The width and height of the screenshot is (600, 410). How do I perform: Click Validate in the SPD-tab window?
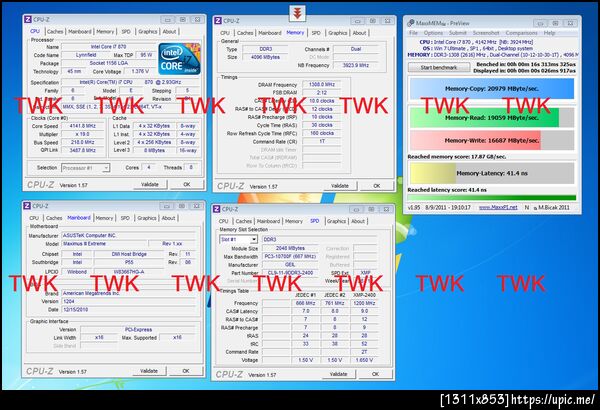339,374
